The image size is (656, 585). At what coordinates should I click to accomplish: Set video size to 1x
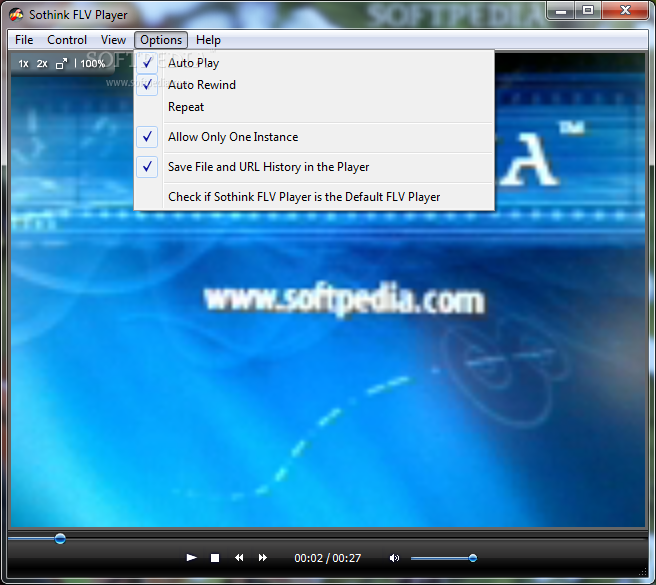(23, 64)
